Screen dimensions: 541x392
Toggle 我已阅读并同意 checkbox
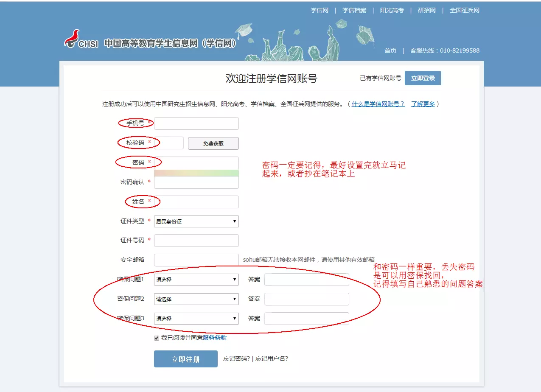point(157,338)
